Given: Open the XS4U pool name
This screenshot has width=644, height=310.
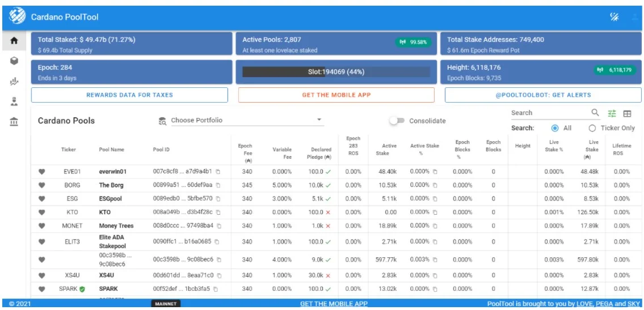Looking at the screenshot, I should (x=106, y=275).
